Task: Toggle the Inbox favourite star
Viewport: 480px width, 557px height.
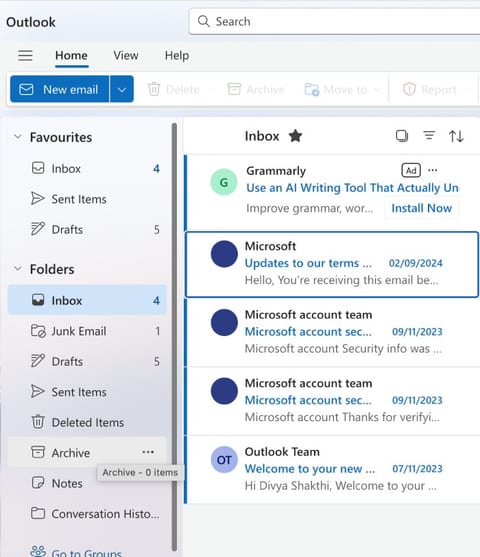Action: [x=295, y=136]
